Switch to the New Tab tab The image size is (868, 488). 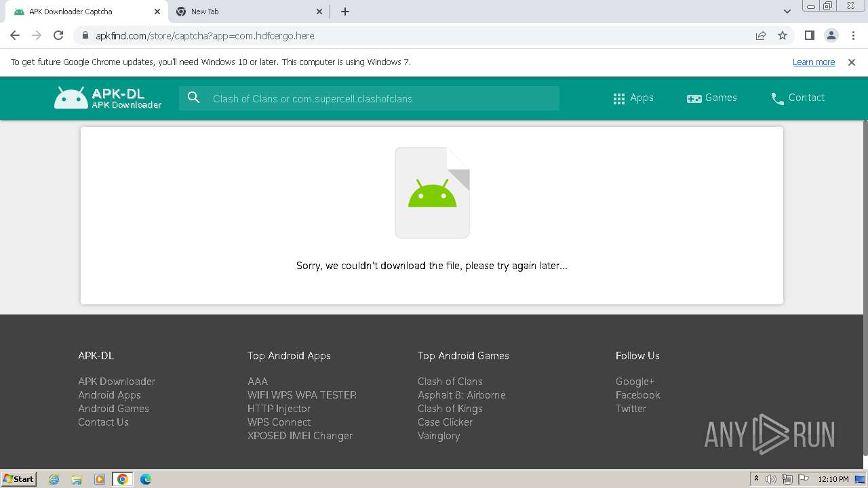pyautogui.click(x=249, y=12)
